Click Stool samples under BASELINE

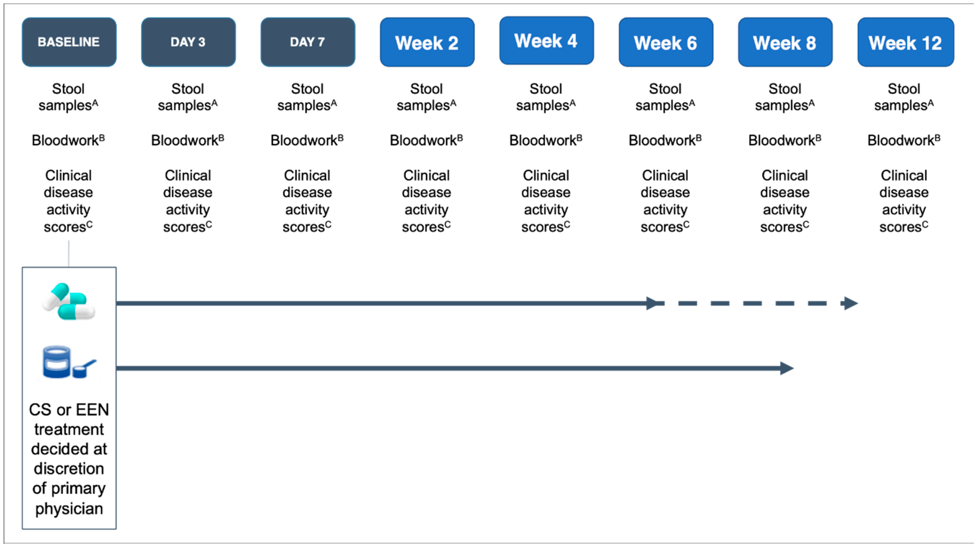68,97
